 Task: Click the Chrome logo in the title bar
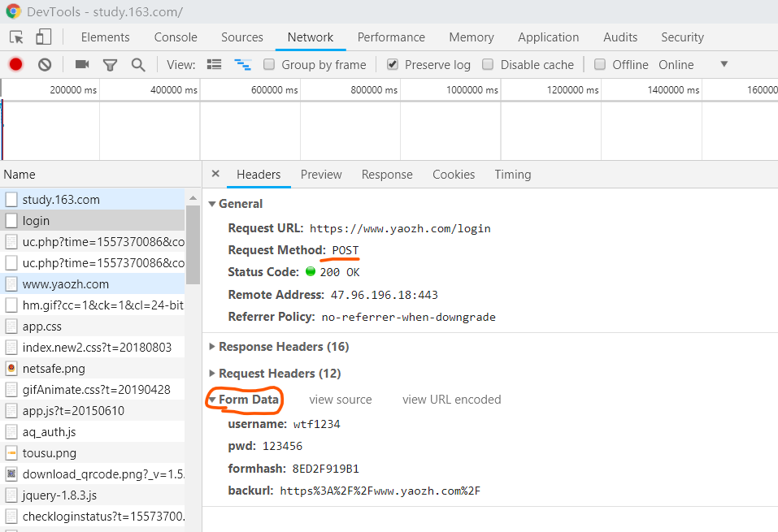(13, 11)
